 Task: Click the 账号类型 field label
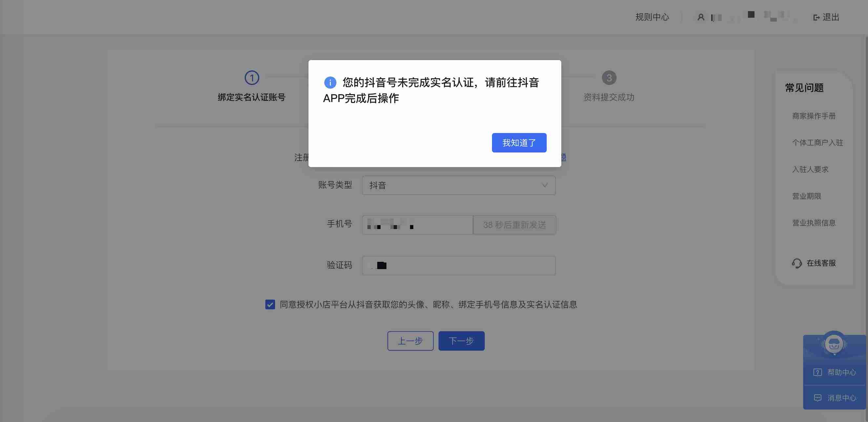point(335,185)
